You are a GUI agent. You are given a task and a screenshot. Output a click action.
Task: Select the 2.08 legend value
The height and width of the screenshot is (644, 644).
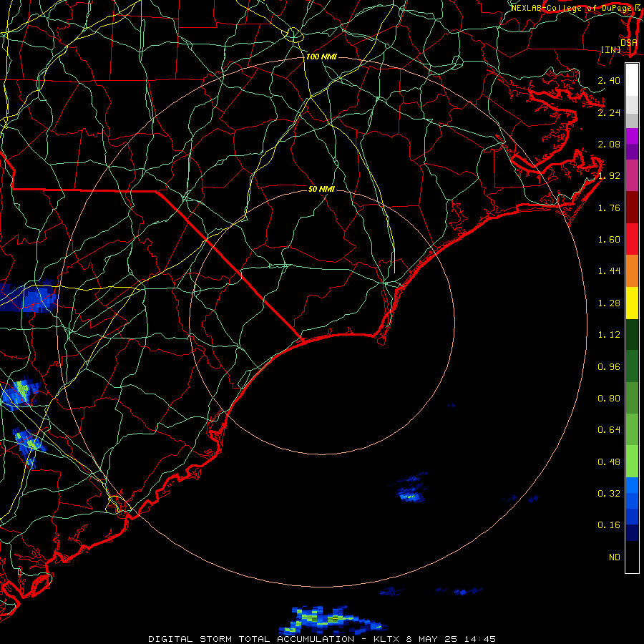point(609,144)
